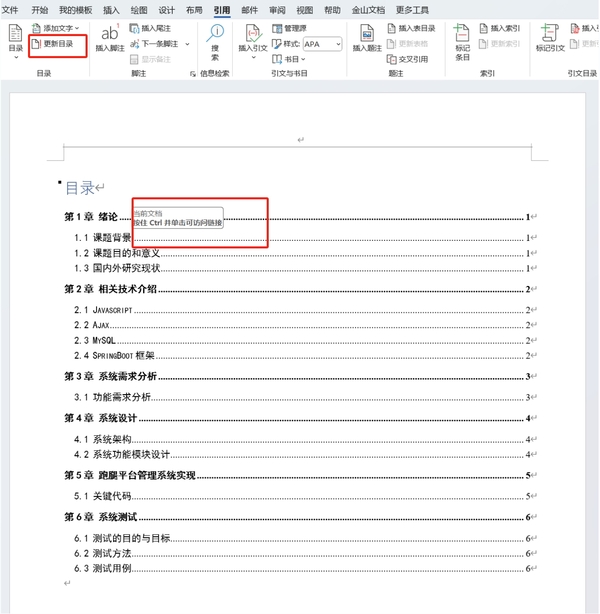
Task: Select the 引用 ribbon tab
Action: pos(222,10)
